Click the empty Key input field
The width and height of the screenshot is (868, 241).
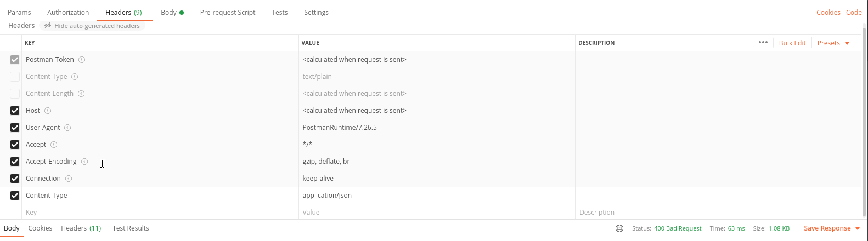point(160,213)
